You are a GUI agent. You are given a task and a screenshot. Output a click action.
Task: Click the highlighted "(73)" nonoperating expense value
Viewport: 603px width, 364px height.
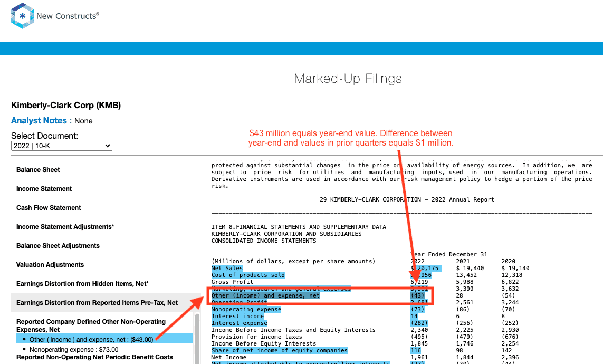click(418, 310)
